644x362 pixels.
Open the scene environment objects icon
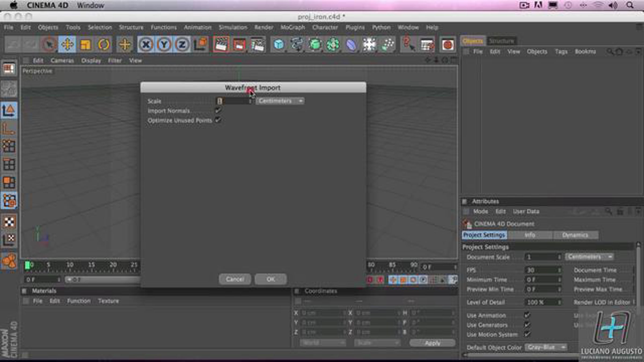(x=369, y=44)
